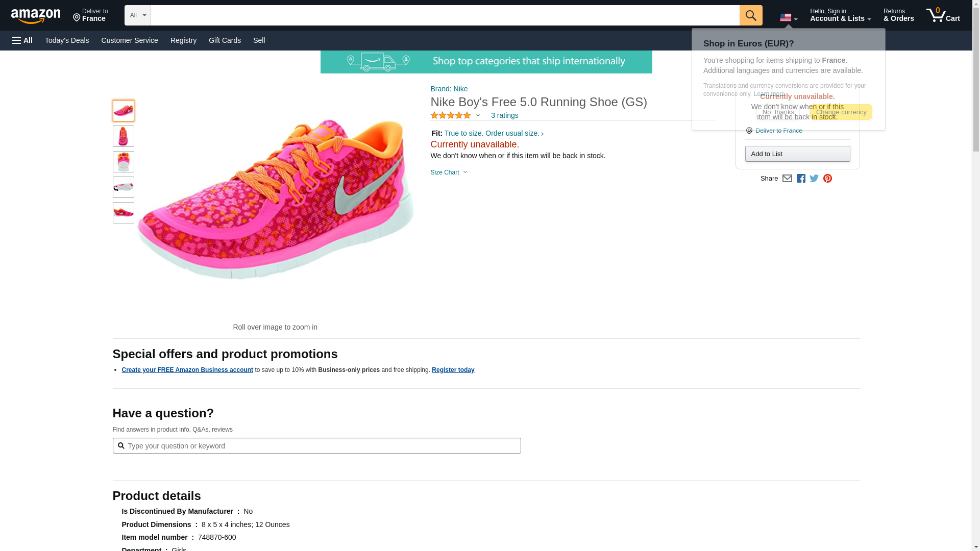Share on Facebook icon
The height and width of the screenshot is (551, 980).
tap(801, 179)
